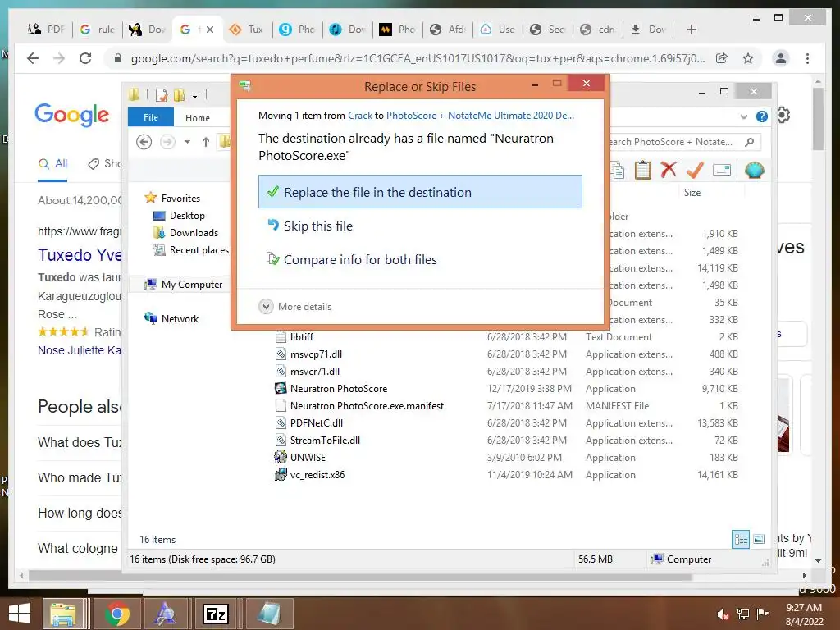Click the Chrome address bar URL
Image resolution: width=840 pixels, height=630 pixels.
418,58
